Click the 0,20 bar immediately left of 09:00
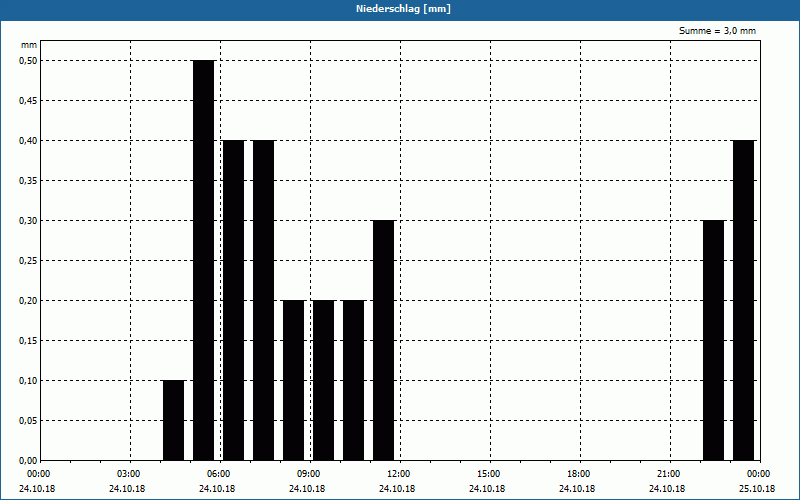The image size is (800, 500). coord(294,380)
